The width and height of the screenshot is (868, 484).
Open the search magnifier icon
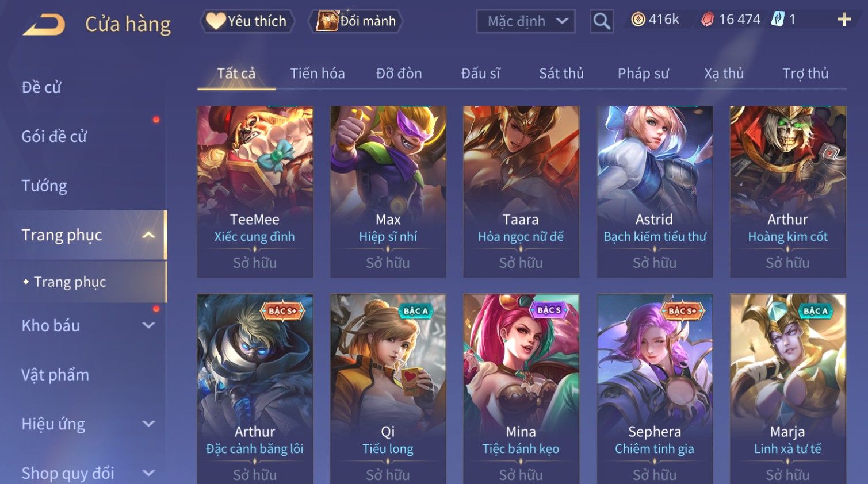coord(602,21)
